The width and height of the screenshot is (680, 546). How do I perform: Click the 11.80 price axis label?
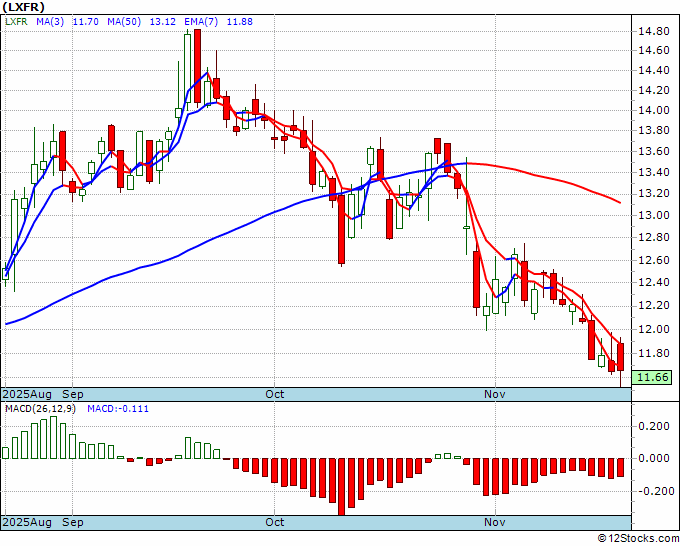pyautogui.click(x=654, y=353)
